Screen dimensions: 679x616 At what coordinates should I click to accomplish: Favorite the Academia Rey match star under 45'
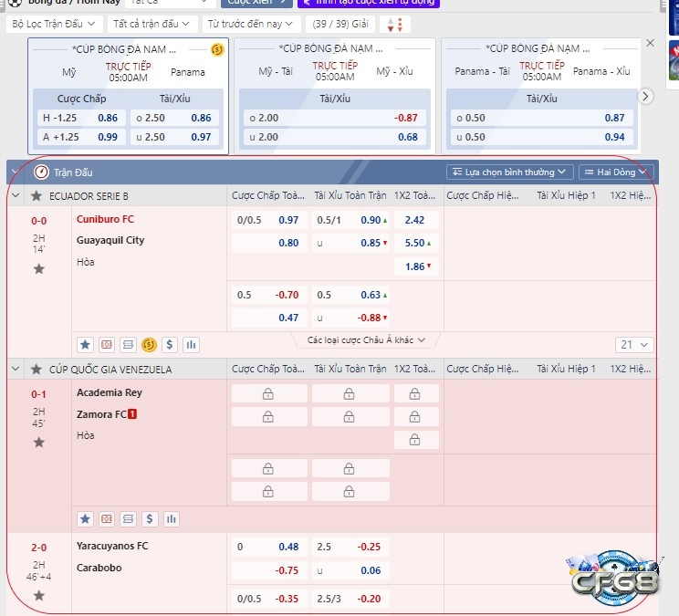(x=39, y=443)
